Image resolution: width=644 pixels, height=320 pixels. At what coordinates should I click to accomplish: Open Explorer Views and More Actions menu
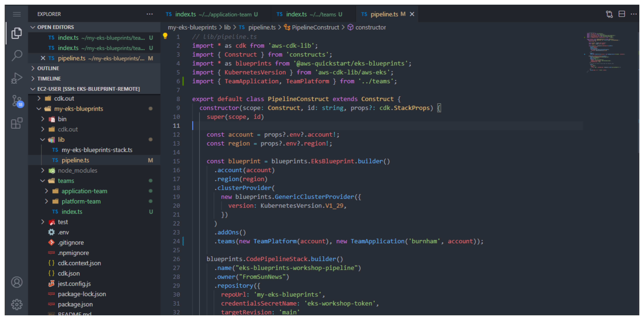pos(150,14)
